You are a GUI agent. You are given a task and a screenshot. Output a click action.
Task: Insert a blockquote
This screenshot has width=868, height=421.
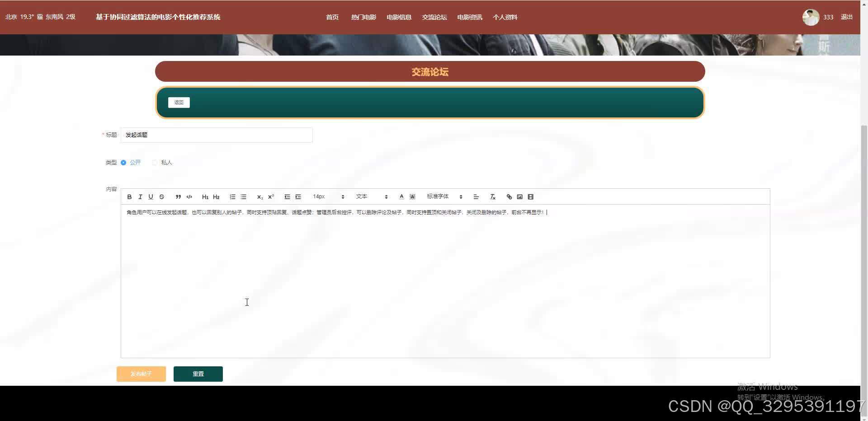[x=178, y=197]
